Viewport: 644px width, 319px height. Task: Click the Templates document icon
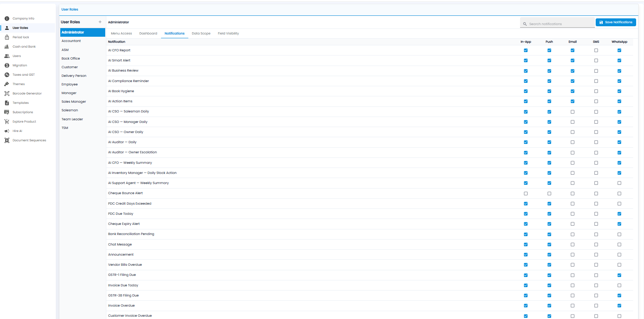click(x=7, y=103)
